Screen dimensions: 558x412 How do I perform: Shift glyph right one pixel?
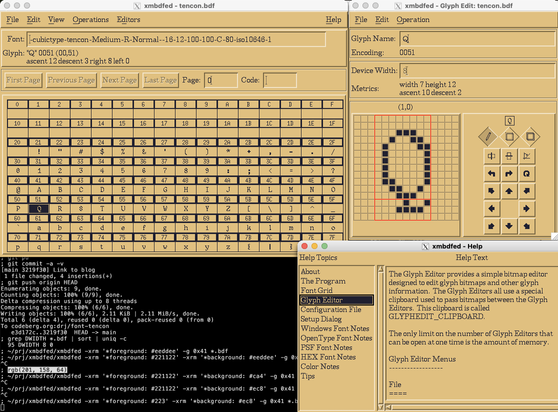click(526, 208)
